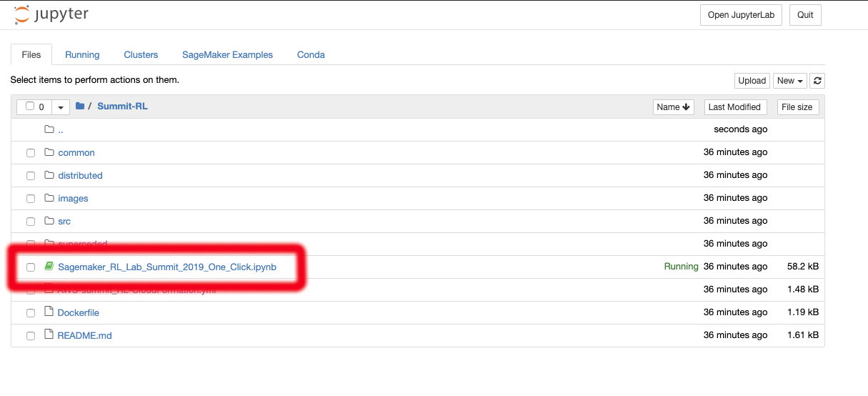
Task: Open the Clusters tab
Action: [141, 54]
